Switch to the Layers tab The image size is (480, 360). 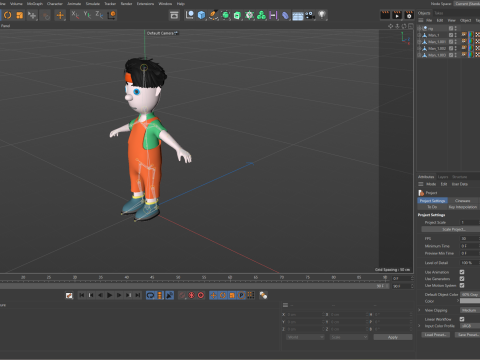coord(443,177)
